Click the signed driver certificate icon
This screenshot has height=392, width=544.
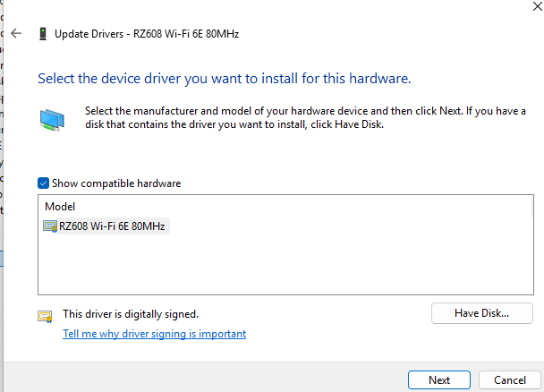point(44,316)
